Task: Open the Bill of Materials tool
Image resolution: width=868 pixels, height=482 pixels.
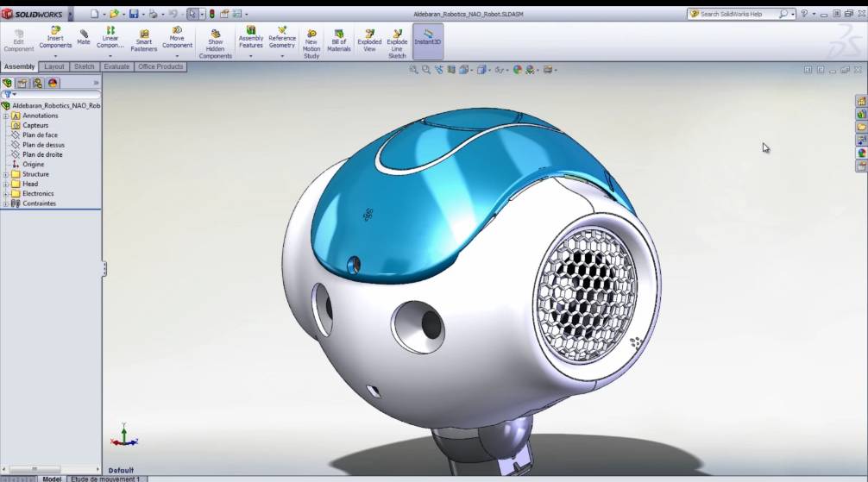Action: pyautogui.click(x=339, y=38)
